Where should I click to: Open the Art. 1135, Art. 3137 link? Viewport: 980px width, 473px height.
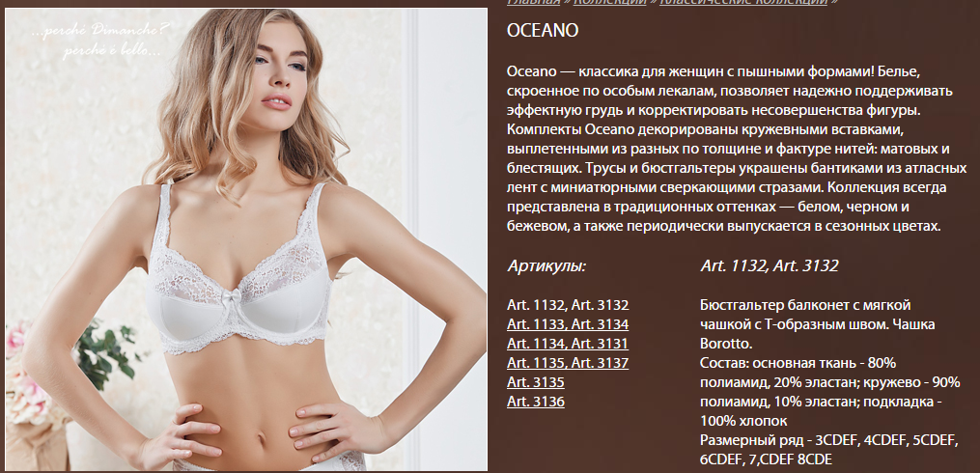568,363
